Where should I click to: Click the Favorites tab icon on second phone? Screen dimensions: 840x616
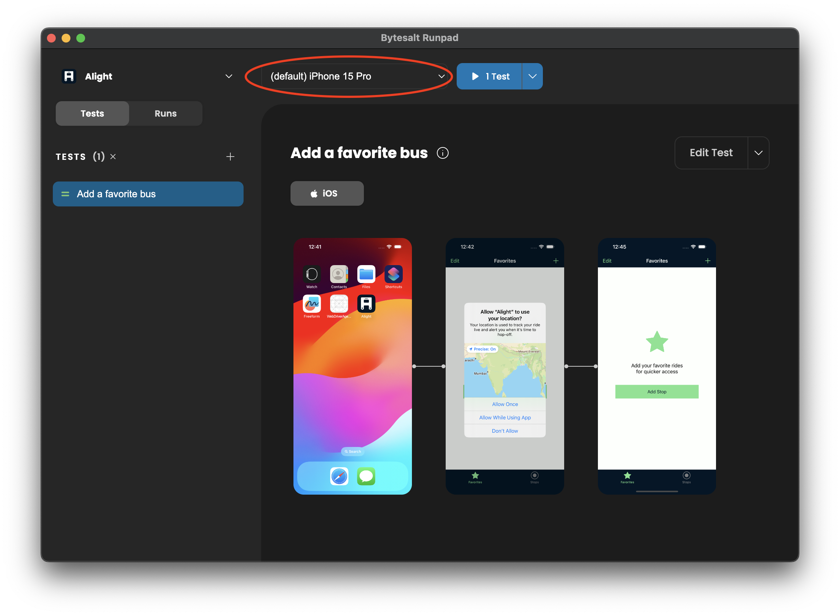coord(475,475)
